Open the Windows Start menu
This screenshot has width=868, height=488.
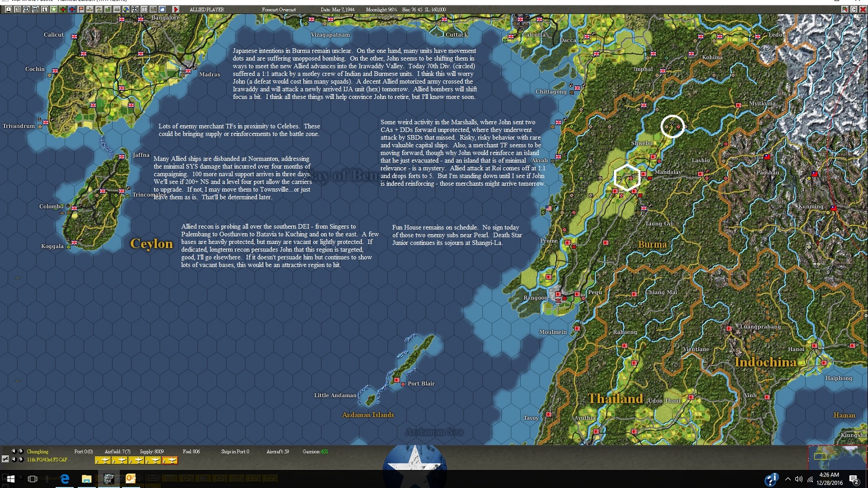click(11, 479)
